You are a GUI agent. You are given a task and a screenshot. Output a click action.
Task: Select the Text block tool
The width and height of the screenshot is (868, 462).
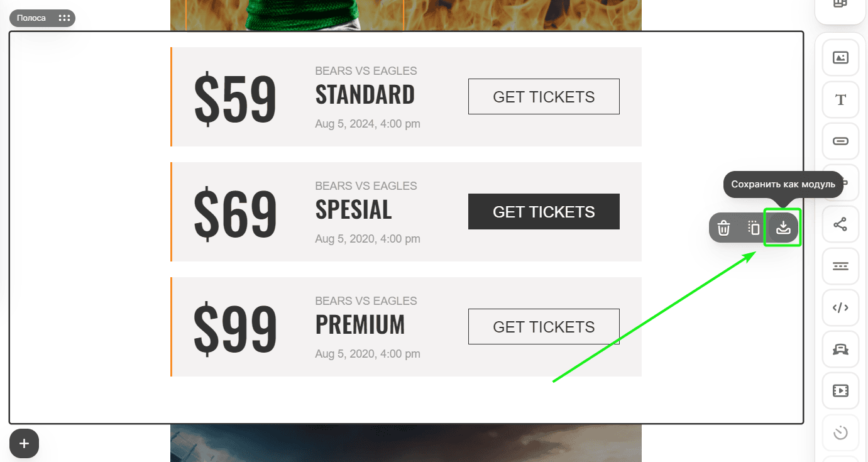(x=840, y=99)
